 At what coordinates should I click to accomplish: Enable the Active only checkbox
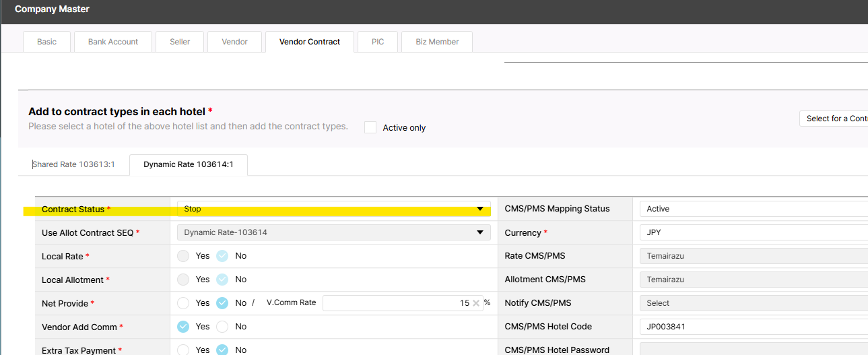(370, 127)
